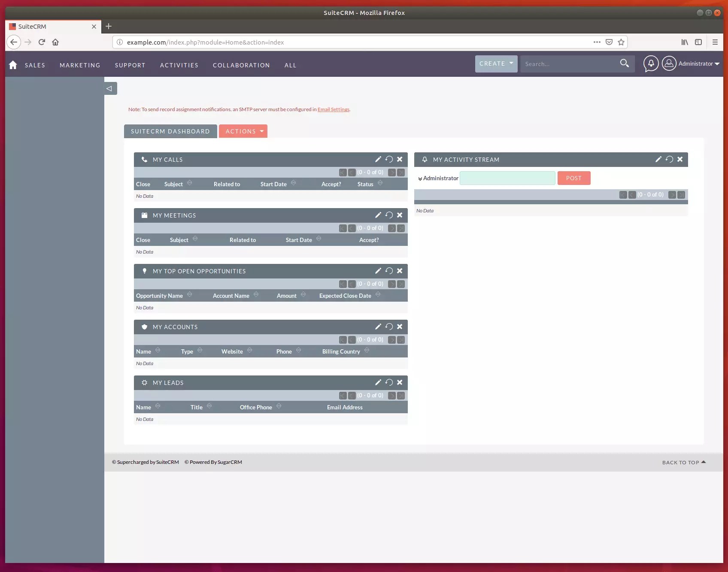Open the Email Settings link
This screenshot has height=572, width=728.
click(334, 109)
